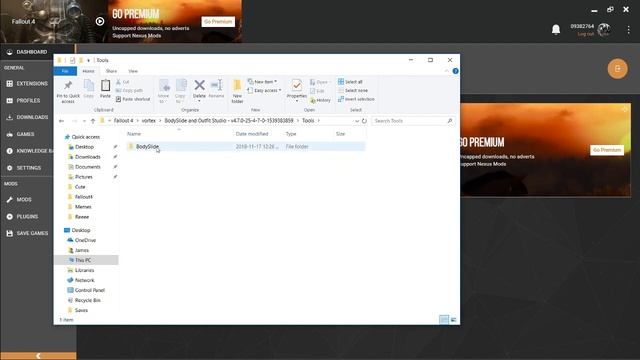This screenshot has width=640, height=360.
Task: Click the Refresh button in address bar
Action: 364,121
